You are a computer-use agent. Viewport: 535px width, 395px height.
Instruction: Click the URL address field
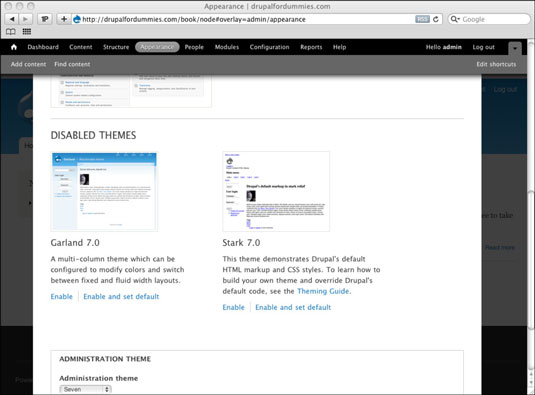247,19
